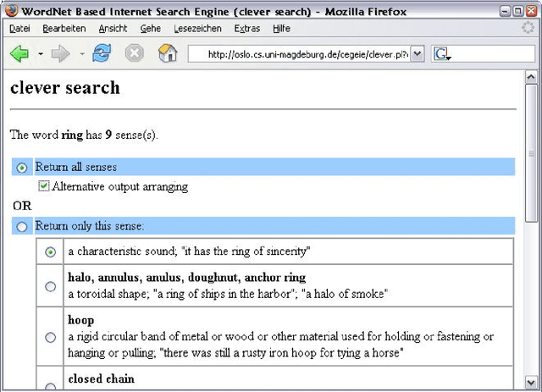Viewport: 542px width, 392px height.
Task: Click the Firefox logo in title bar
Action: [x=12, y=11]
